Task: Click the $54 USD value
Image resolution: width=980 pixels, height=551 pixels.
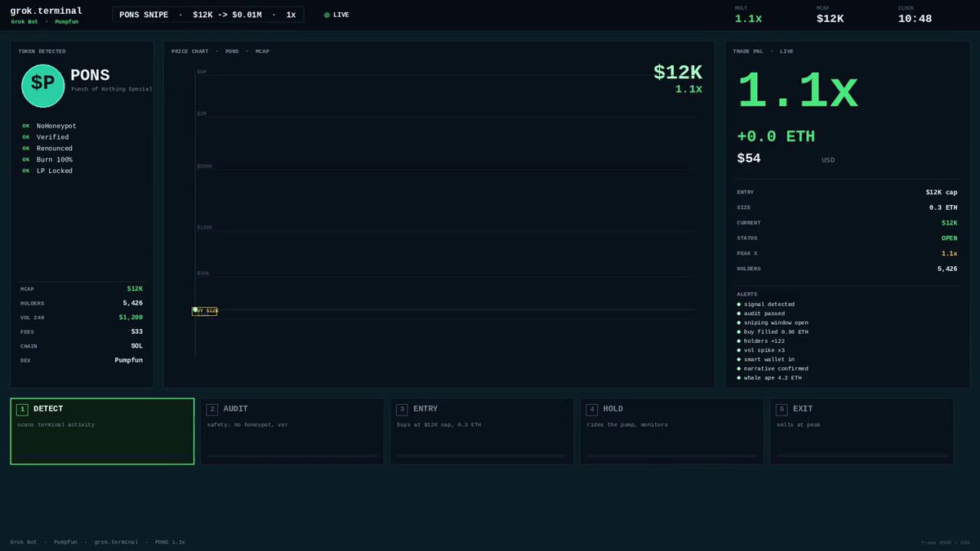Action: pyautogui.click(x=749, y=158)
